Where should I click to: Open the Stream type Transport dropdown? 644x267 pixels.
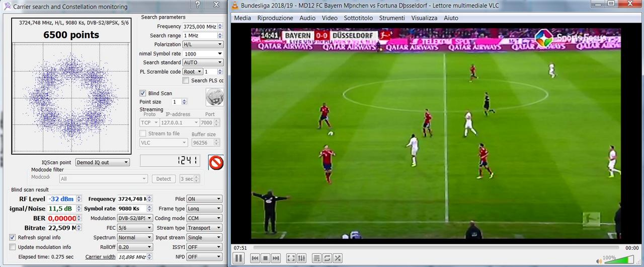pyautogui.click(x=204, y=228)
